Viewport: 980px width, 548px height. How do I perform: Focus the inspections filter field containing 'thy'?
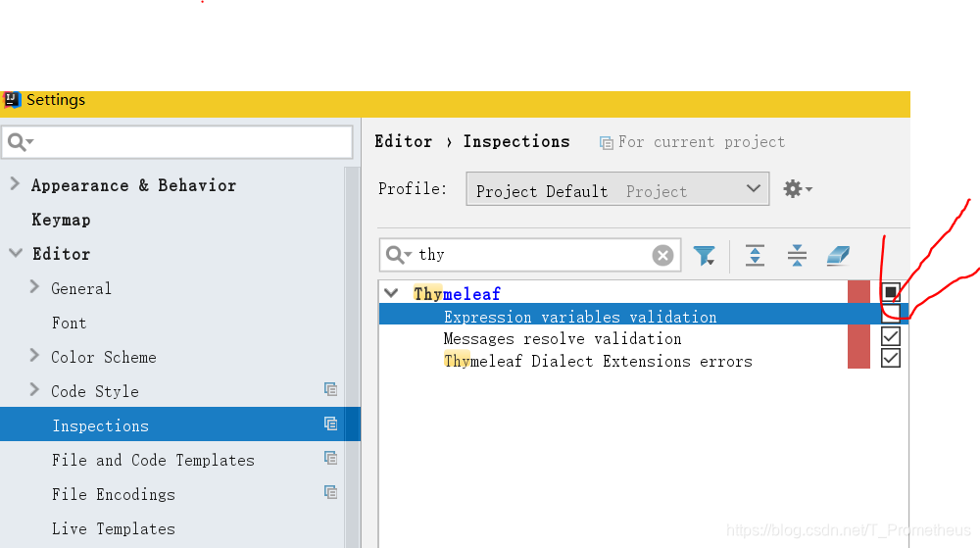(531, 255)
